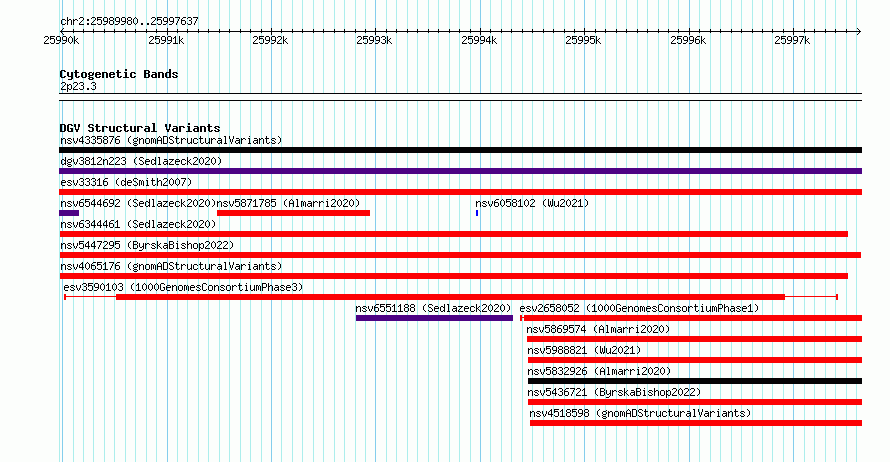890x462 pixels.
Task: Open the nsv5832926 Almarri2020 label
Action: (599, 371)
